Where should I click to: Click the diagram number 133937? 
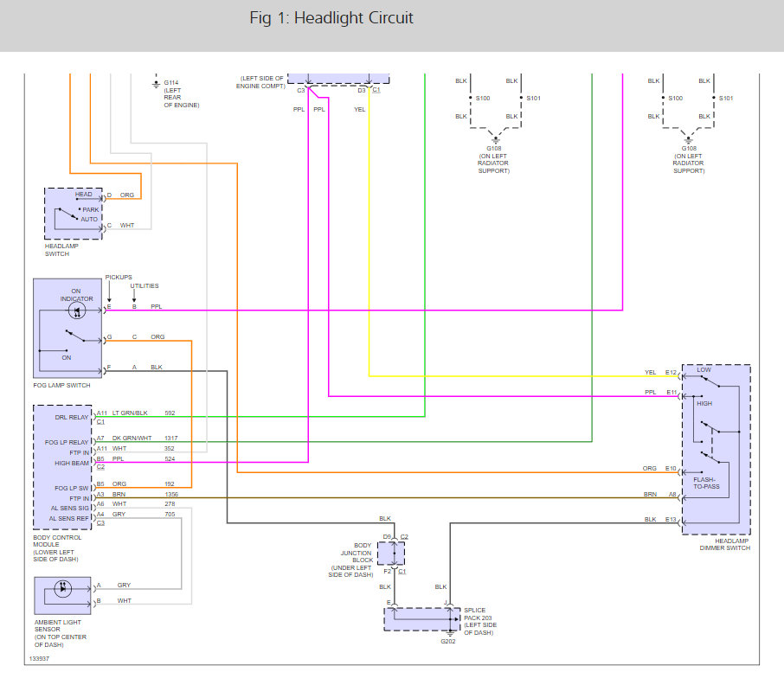[x=39, y=658]
